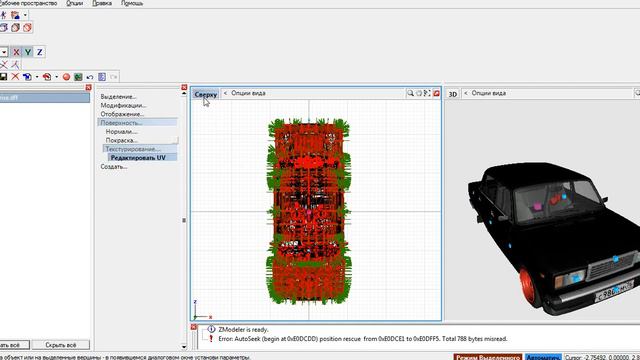Click the walking figure icon in top toolbar
Viewport: 640px width, 360px height.
pos(4,16)
